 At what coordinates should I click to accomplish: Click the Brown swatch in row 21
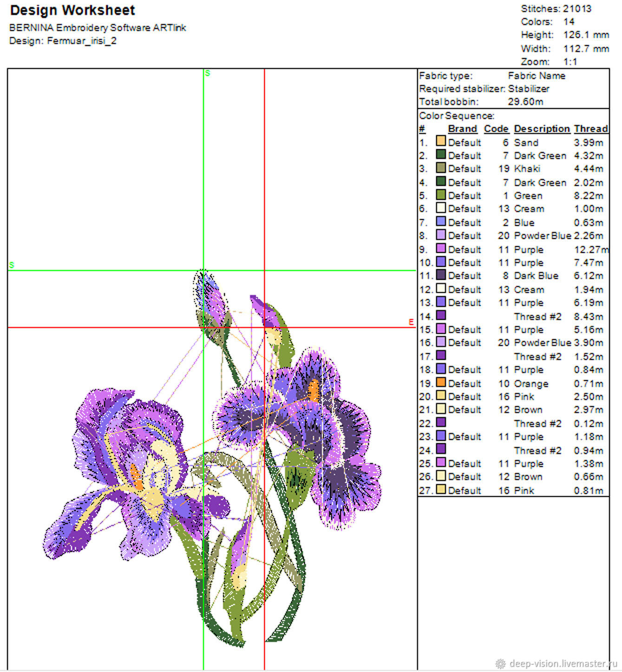pyautogui.click(x=440, y=408)
